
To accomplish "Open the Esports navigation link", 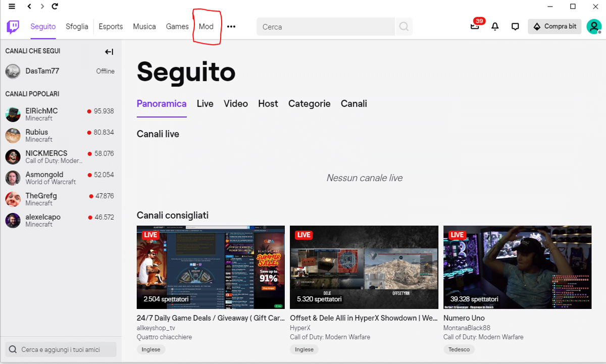I will (111, 27).
